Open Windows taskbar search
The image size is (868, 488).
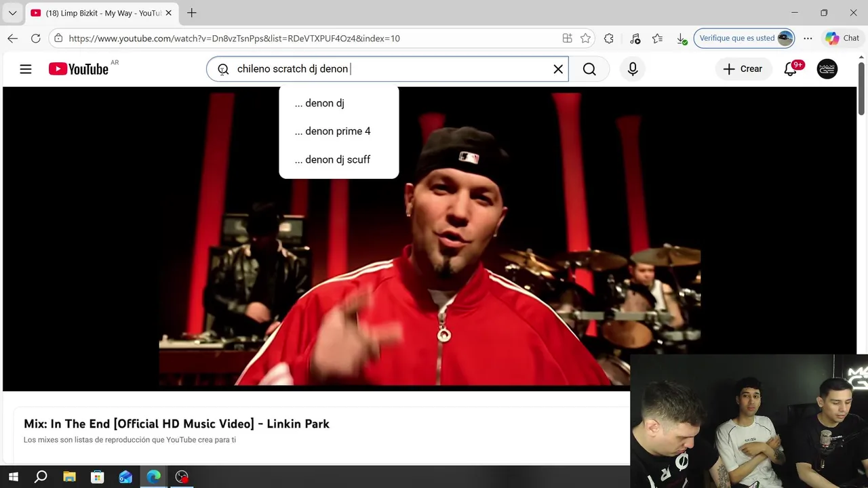click(x=41, y=476)
